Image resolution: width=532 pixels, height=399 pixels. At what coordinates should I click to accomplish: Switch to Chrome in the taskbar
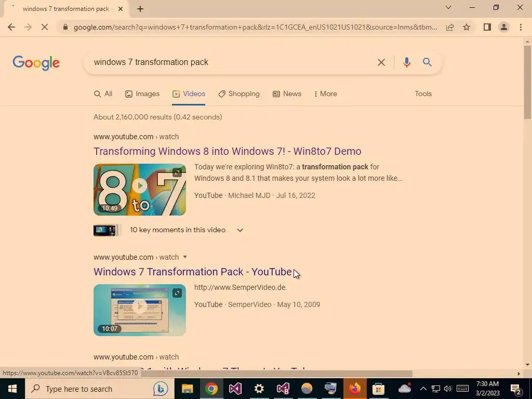tap(211, 389)
